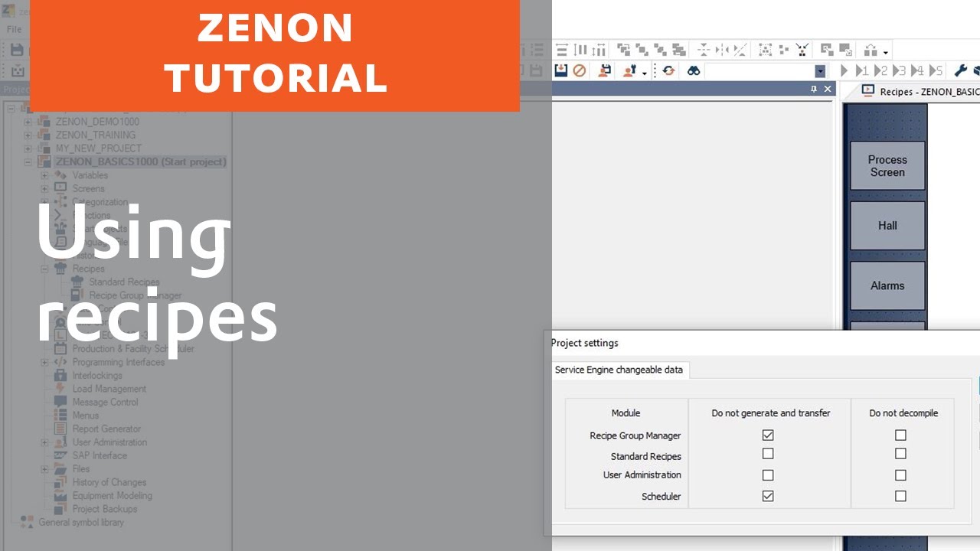
Task: Expand the Screens tree node
Action: [x=45, y=189]
